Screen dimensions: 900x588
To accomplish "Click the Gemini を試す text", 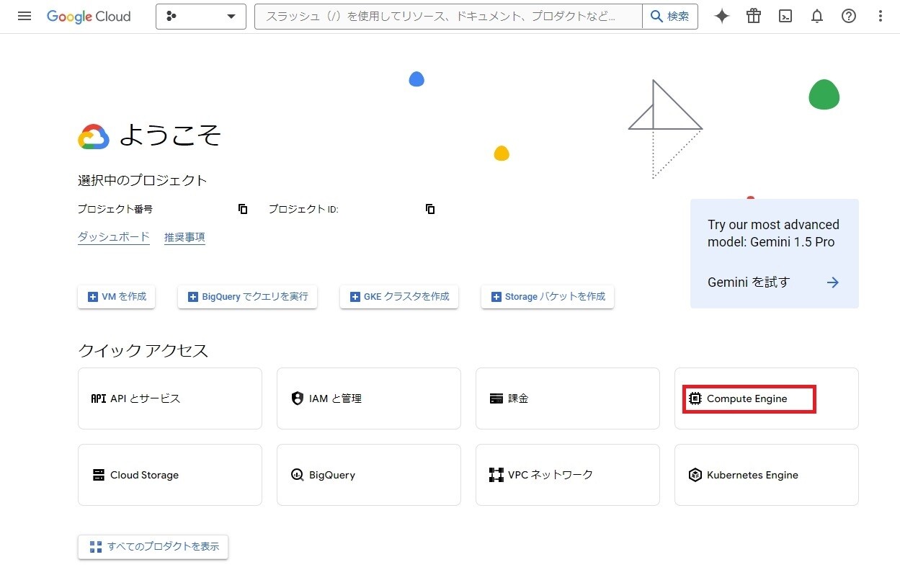I will click(749, 282).
